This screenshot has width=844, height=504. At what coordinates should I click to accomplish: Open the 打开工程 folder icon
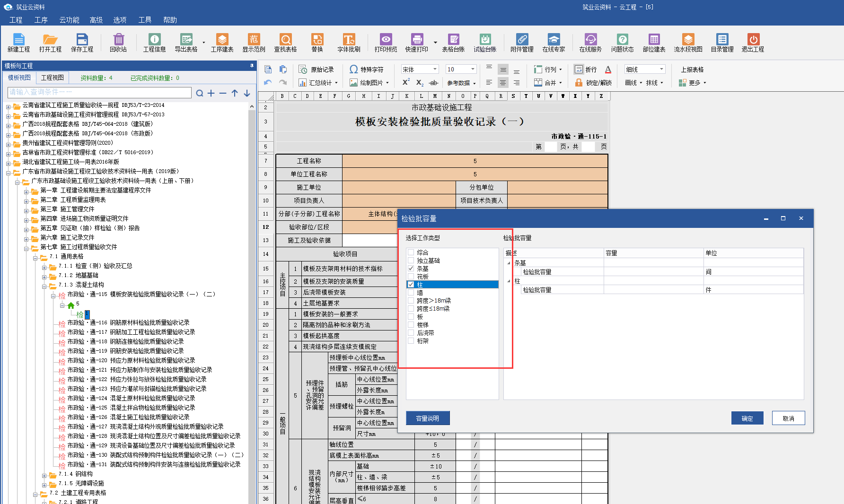point(50,43)
